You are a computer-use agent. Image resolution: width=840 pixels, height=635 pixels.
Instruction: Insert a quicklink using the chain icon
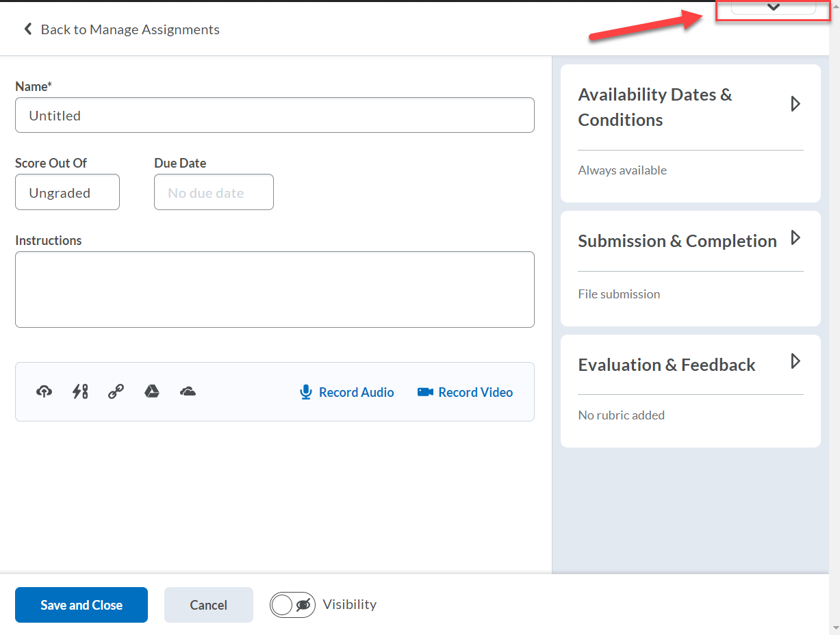pyautogui.click(x=115, y=391)
